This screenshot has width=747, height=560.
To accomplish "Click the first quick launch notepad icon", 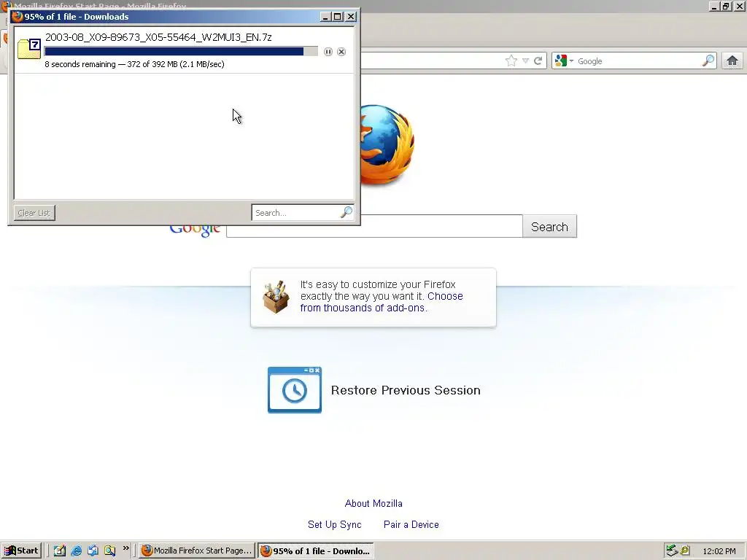I will 60,551.
